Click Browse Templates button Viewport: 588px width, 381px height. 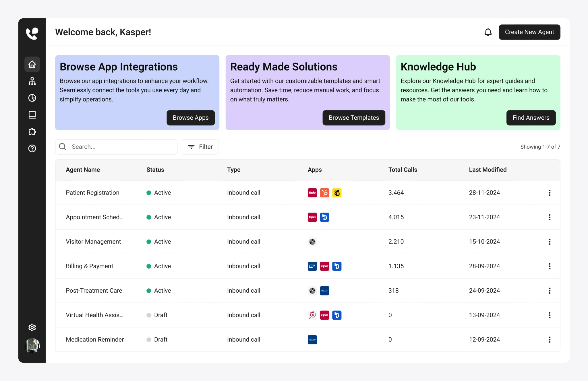pos(354,118)
